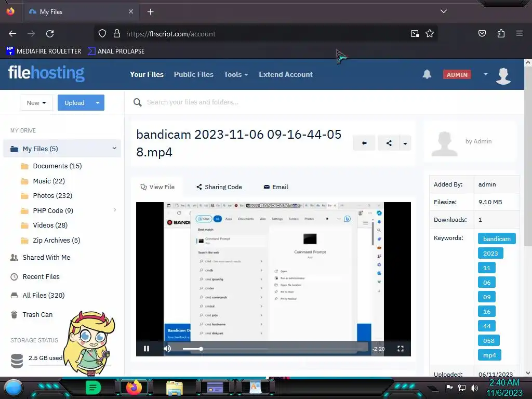Open Extend Account page
532x399 pixels.
[x=286, y=74]
